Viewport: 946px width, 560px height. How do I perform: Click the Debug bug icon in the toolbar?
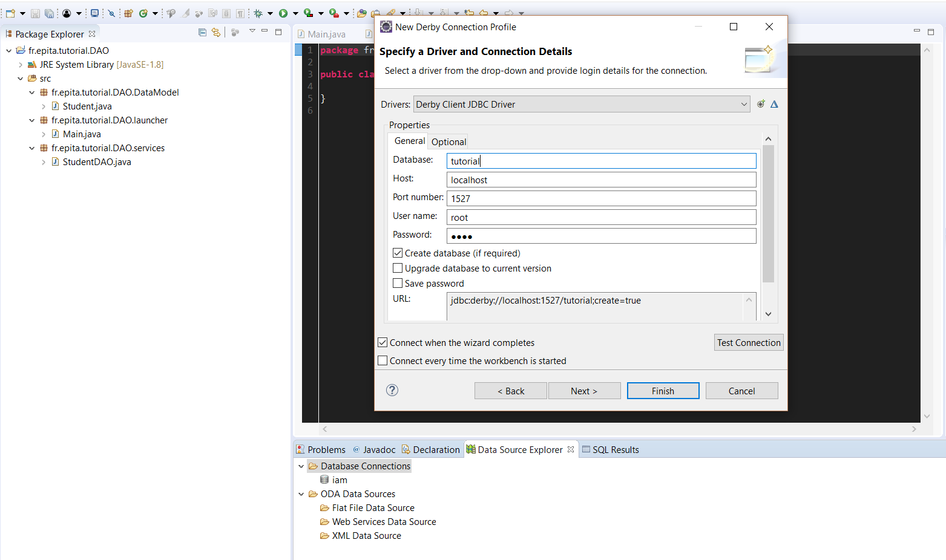(x=258, y=13)
